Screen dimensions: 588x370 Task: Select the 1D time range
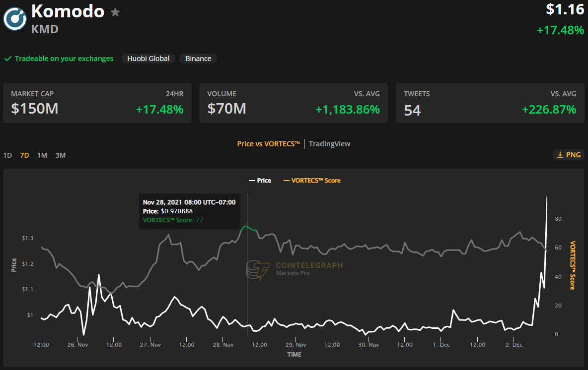tap(7, 155)
